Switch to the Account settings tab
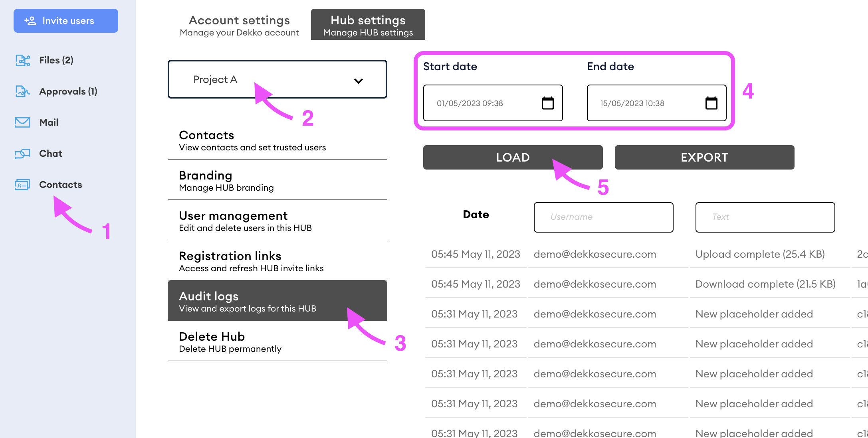The image size is (868, 438). pos(239,25)
